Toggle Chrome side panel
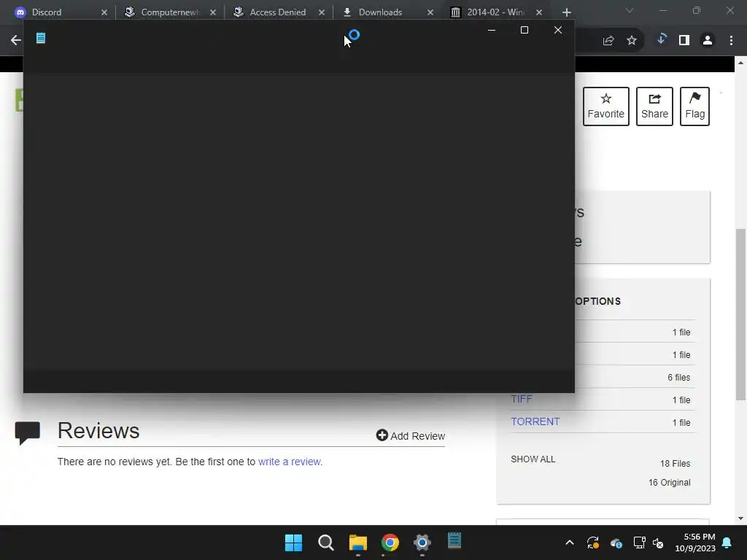 [684, 41]
